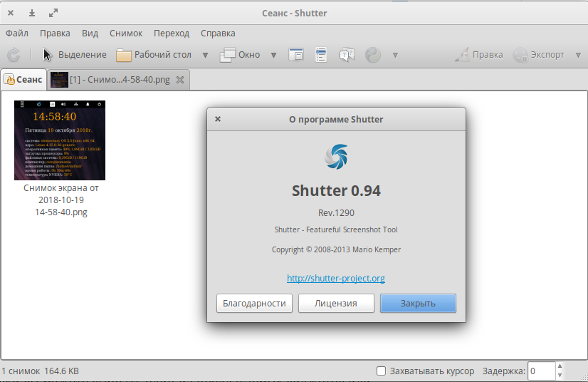Screen dimensions: 588x382
Task: Click the Лицензия license button
Action: click(336, 303)
